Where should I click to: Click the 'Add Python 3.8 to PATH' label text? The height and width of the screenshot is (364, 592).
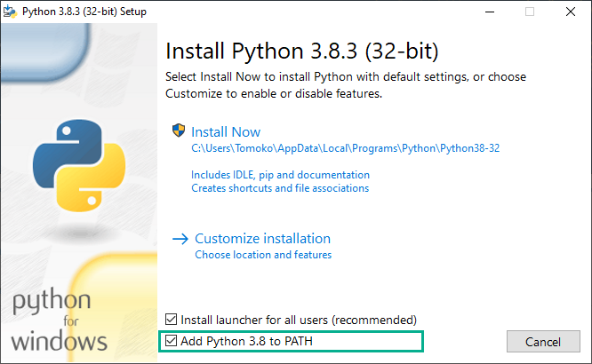click(x=246, y=341)
